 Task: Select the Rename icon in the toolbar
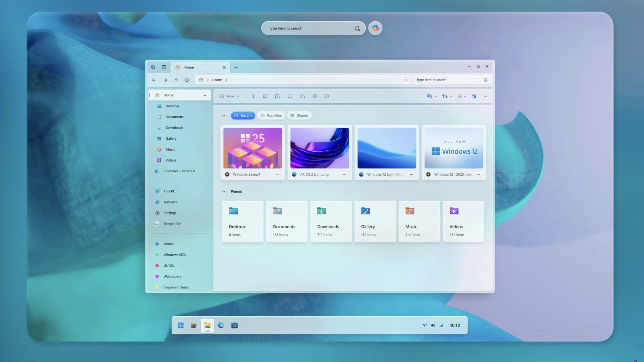(x=290, y=96)
